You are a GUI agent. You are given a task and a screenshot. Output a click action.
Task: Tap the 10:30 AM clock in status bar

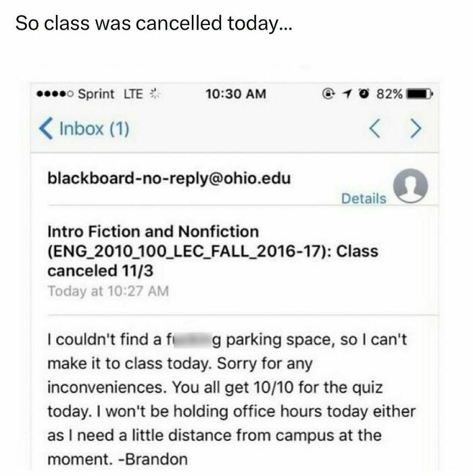tap(236, 94)
